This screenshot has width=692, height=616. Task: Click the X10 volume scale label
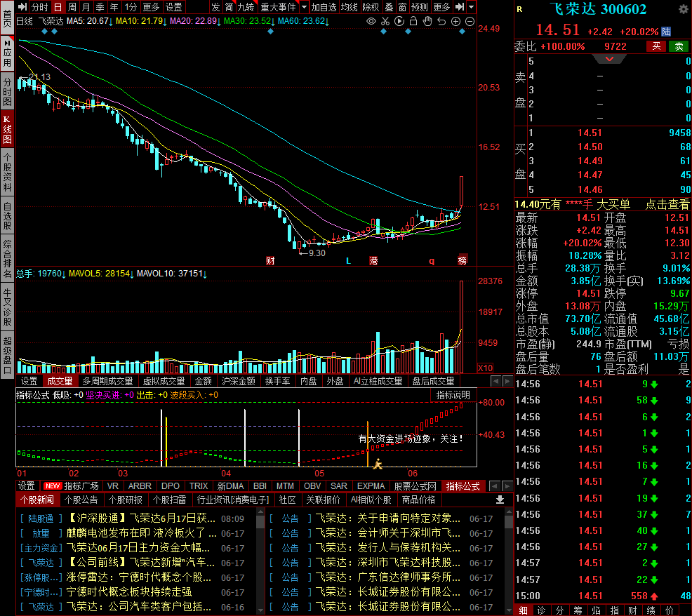tap(486, 368)
